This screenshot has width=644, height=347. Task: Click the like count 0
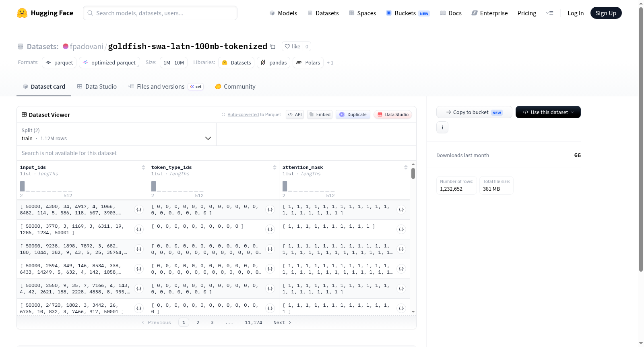click(307, 46)
